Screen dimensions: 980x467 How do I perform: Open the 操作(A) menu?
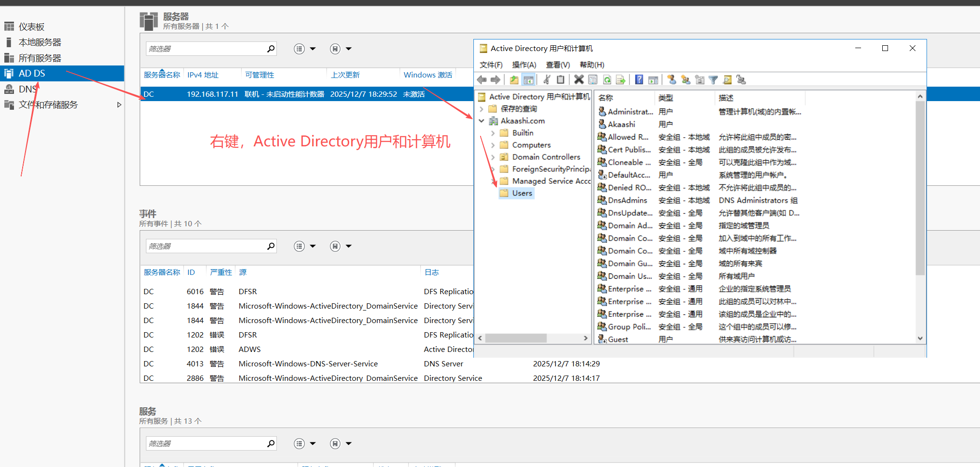coord(524,65)
